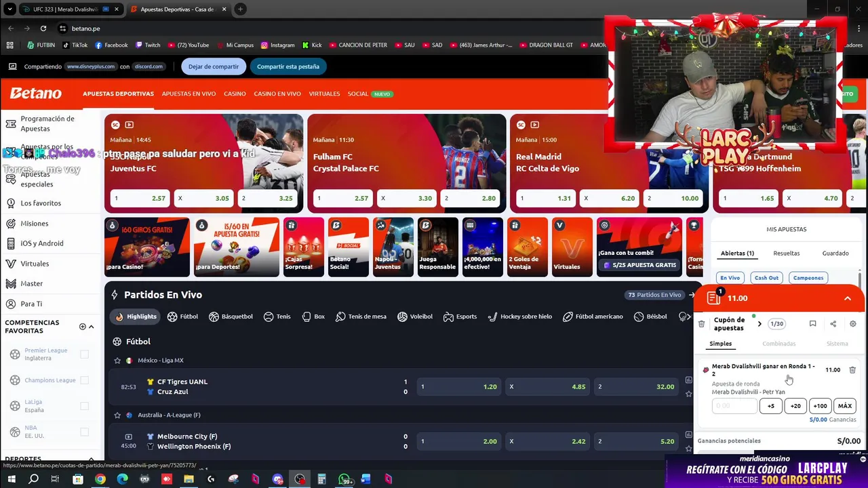Click Compartir esta pestaña button
868x488 pixels.
pyautogui.click(x=288, y=66)
